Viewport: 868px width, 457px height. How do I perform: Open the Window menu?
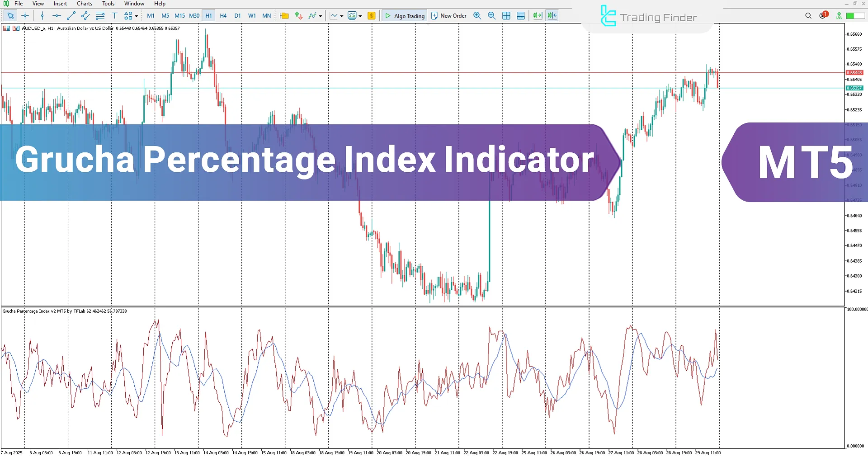[134, 4]
